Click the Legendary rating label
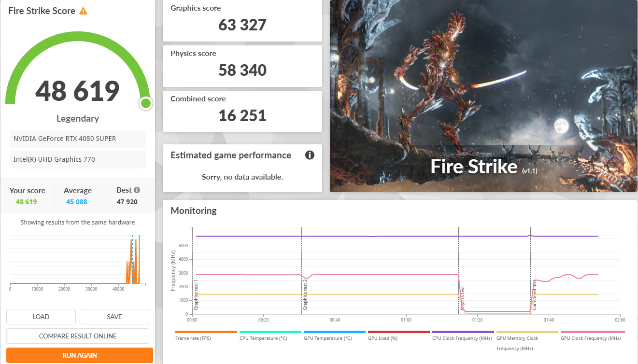Screen dimensions: 638x364 tap(78, 118)
